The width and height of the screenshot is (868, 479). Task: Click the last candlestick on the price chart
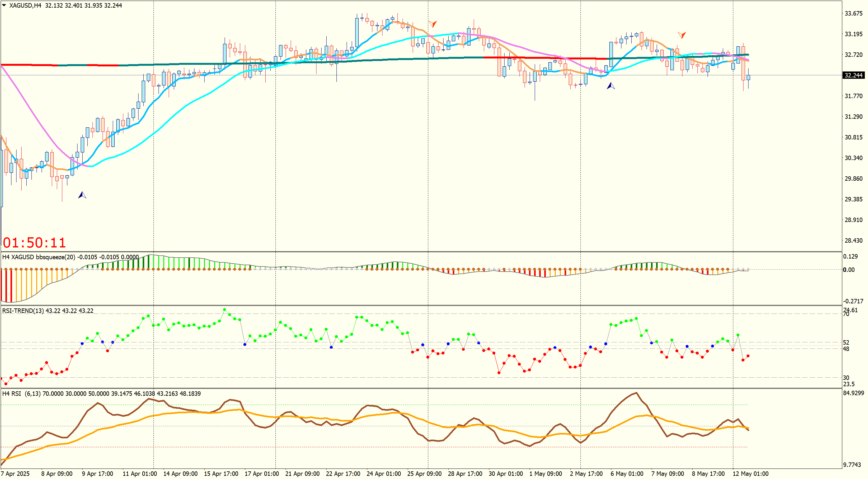pos(749,78)
